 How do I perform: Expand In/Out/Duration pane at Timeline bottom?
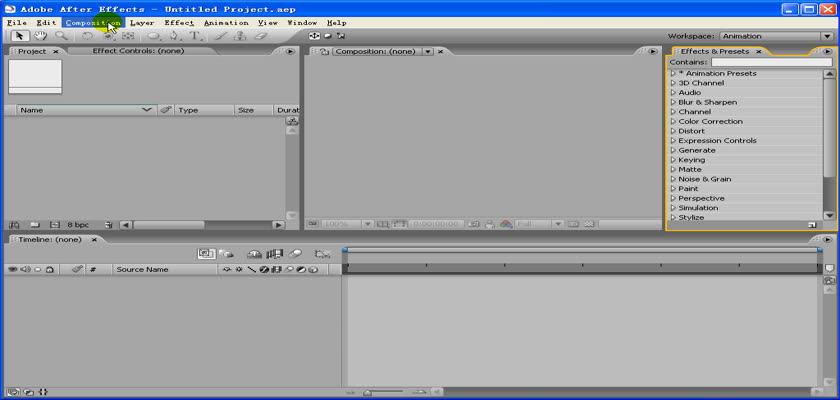click(x=43, y=392)
